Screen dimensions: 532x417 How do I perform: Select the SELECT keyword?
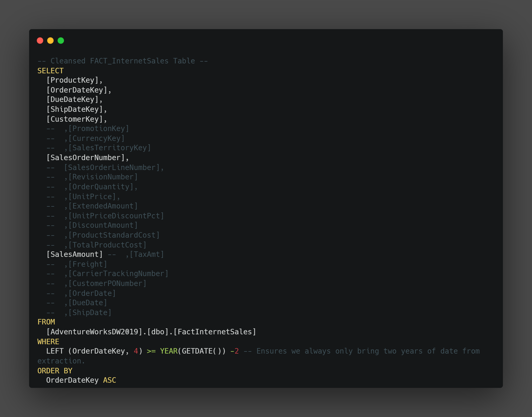(50, 70)
